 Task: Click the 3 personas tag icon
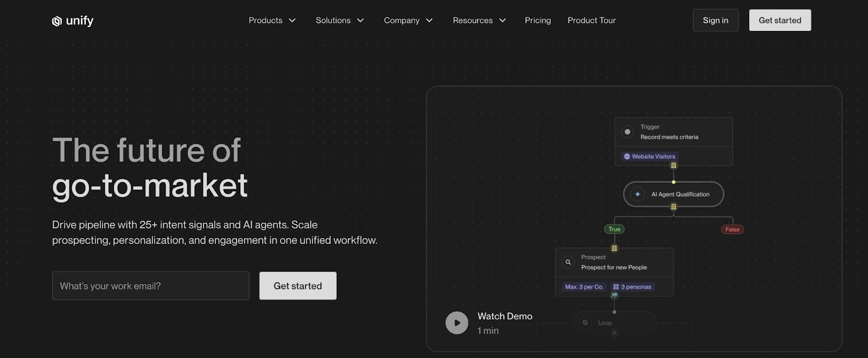tap(616, 287)
